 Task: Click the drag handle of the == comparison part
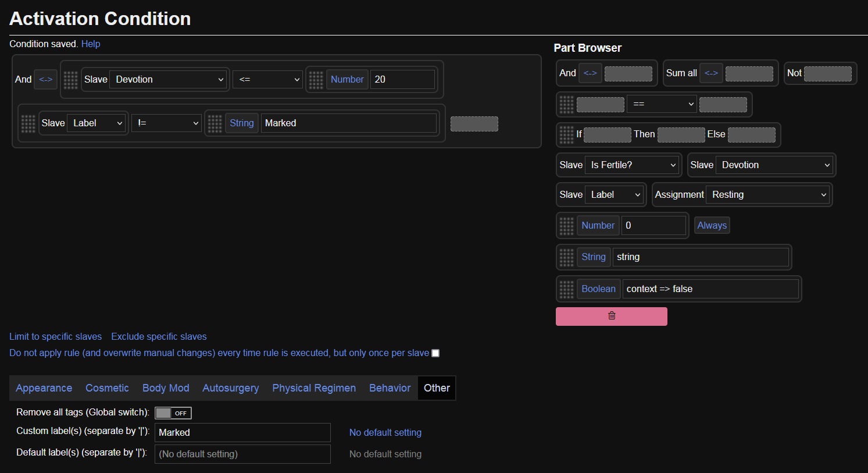click(566, 104)
